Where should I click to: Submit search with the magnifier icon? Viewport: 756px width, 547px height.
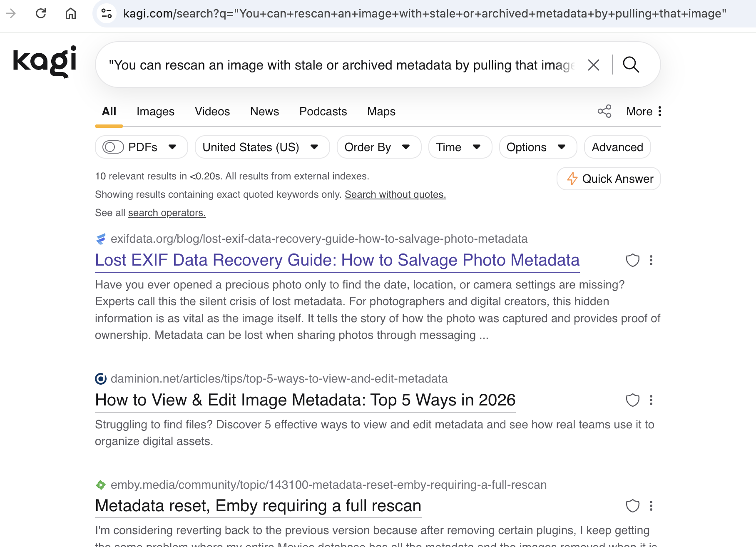pos(631,65)
